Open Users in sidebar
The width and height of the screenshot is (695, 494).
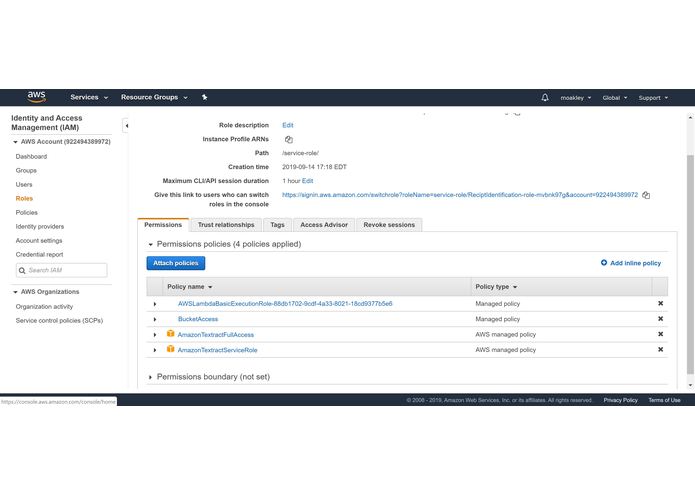tap(24, 184)
